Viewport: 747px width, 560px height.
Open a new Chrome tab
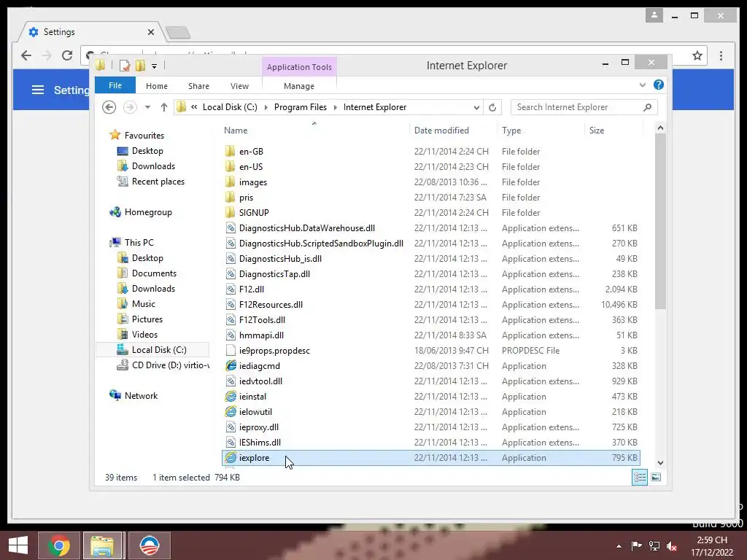tap(178, 32)
